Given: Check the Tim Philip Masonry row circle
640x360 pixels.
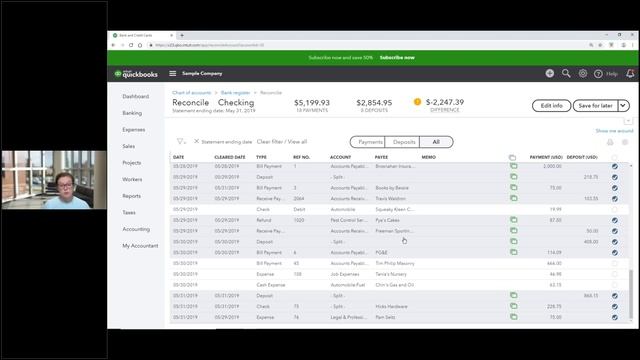Looking at the screenshot, I should point(615,263).
